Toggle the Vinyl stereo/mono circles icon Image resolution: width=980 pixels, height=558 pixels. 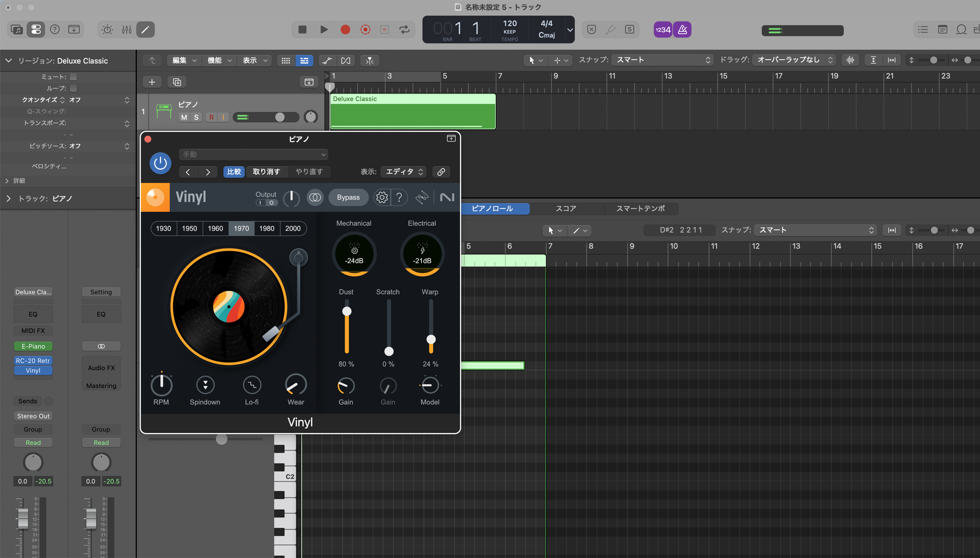pos(315,197)
